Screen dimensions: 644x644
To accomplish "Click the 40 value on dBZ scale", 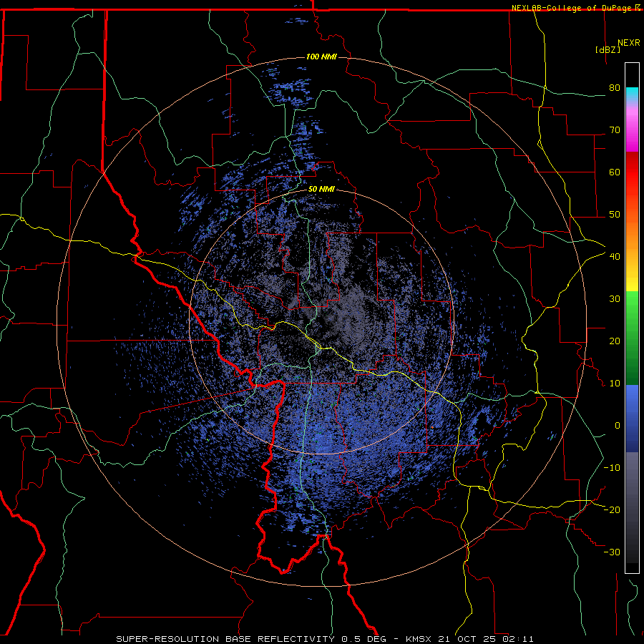I will click(x=615, y=257).
